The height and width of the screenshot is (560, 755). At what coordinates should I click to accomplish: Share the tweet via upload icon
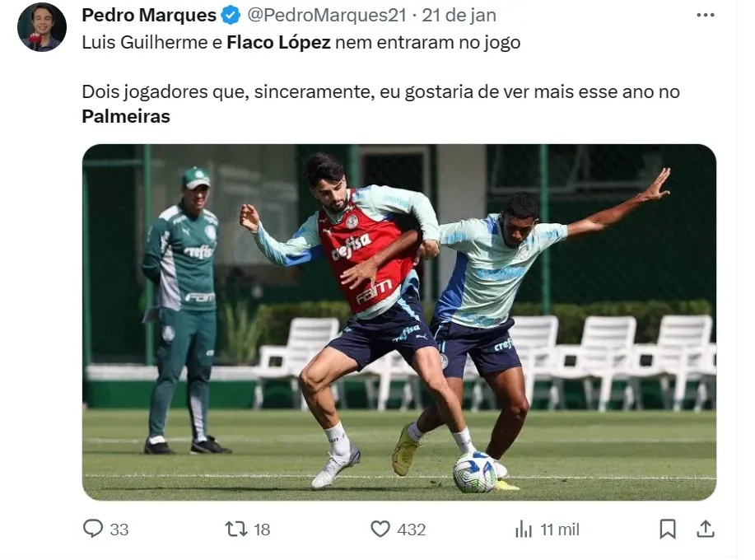point(706,528)
